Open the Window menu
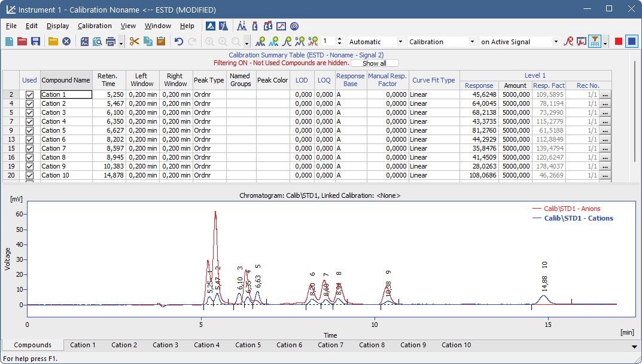 (x=157, y=26)
